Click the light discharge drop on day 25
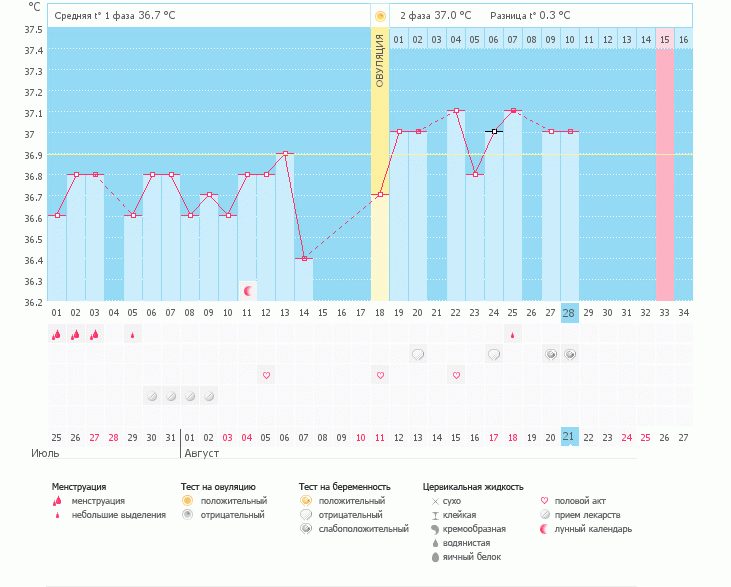This screenshot has width=731, height=587. 513,335
